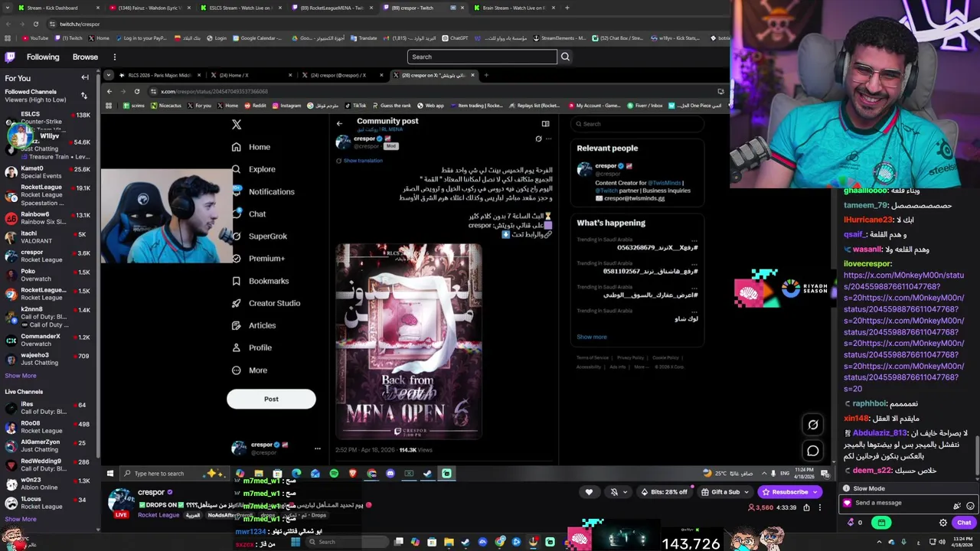Click the green channel points claim button
This screenshot has width=980, height=551.
click(881, 523)
